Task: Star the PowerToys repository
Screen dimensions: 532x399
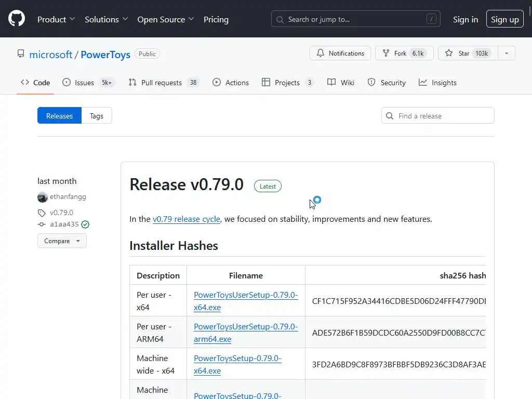Action: click(x=468, y=54)
